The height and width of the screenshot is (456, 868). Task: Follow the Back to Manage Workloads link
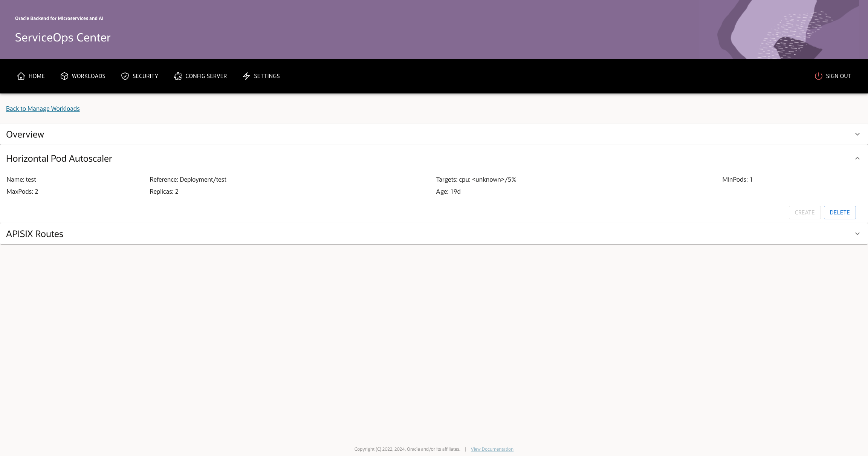43,109
